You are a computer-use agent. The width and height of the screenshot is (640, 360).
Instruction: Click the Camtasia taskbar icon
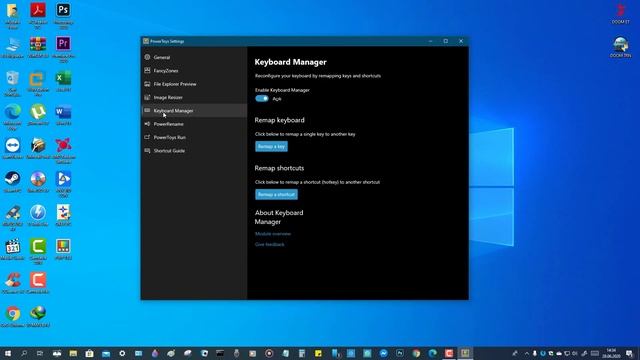tap(449, 353)
